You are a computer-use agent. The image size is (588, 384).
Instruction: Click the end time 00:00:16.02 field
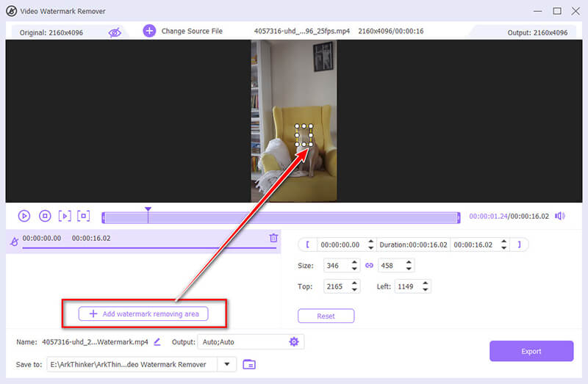[473, 244]
